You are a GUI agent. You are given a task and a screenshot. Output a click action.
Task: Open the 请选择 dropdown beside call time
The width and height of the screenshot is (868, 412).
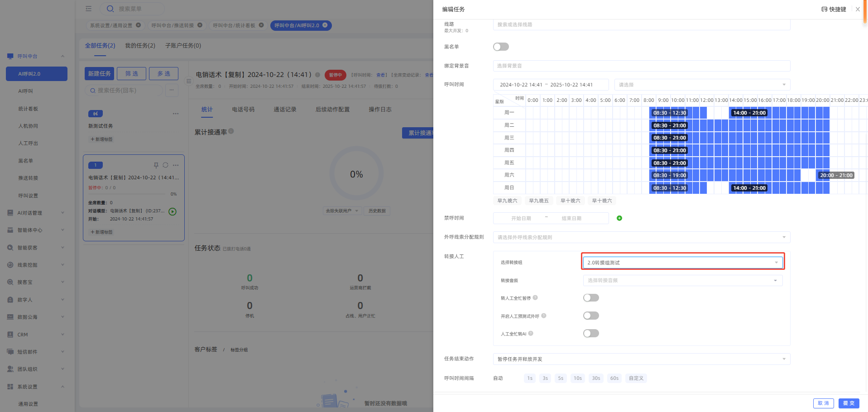(702, 85)
